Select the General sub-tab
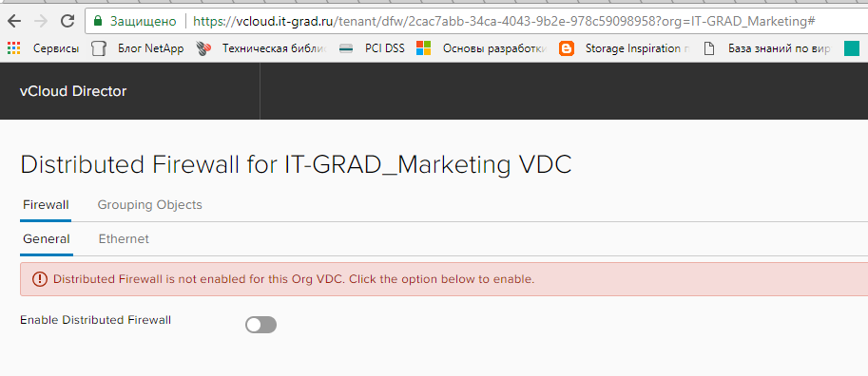The image size is (868, 376). (x=47, y=239)
